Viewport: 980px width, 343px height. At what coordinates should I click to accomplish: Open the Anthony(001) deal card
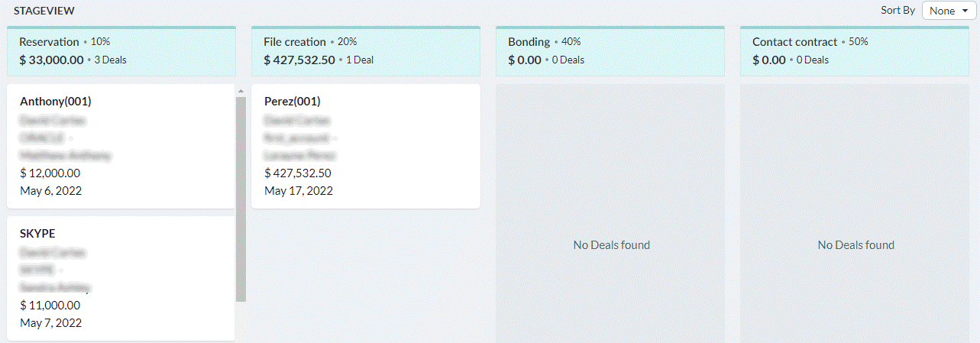pyautogui.click(x=121, y=146)
